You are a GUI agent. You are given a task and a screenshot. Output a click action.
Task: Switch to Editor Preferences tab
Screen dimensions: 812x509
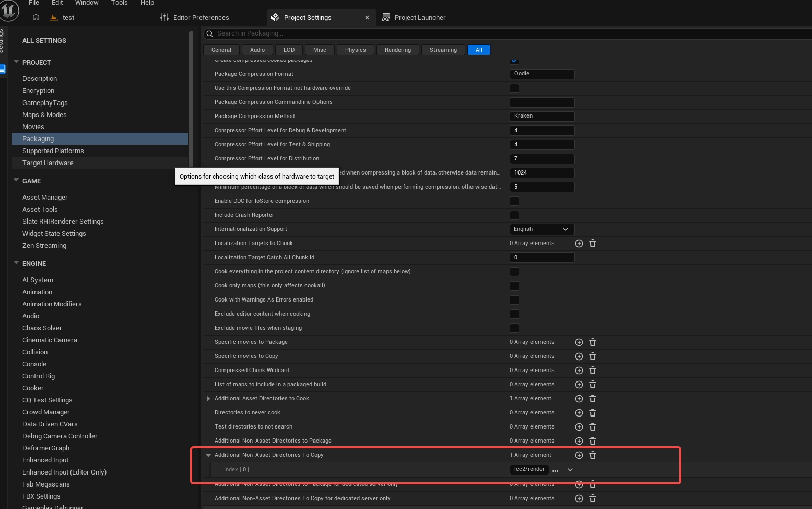(x=194, y=17)
